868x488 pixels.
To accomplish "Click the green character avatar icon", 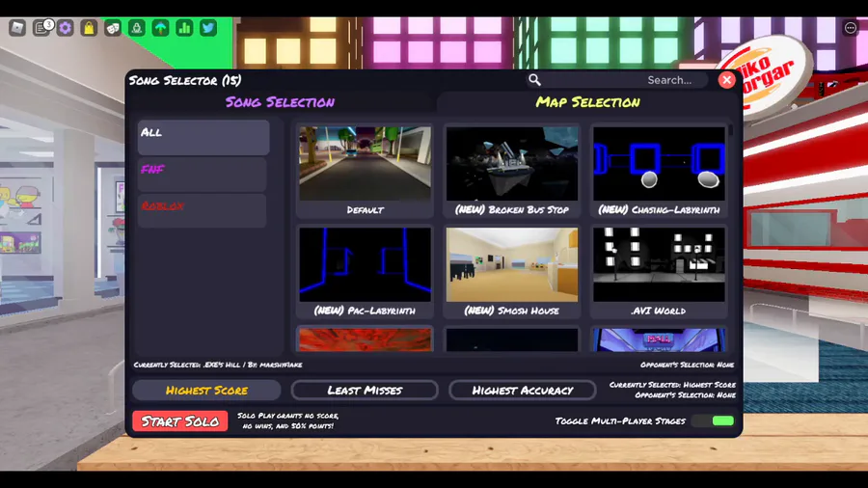I will click(x=137, y=28).
